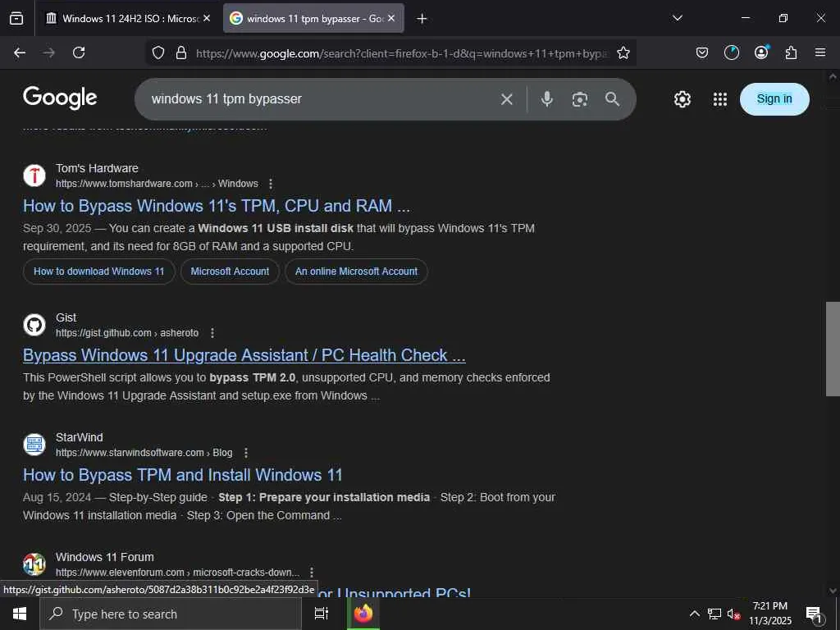Open network status tray icon

coord(714,614)
